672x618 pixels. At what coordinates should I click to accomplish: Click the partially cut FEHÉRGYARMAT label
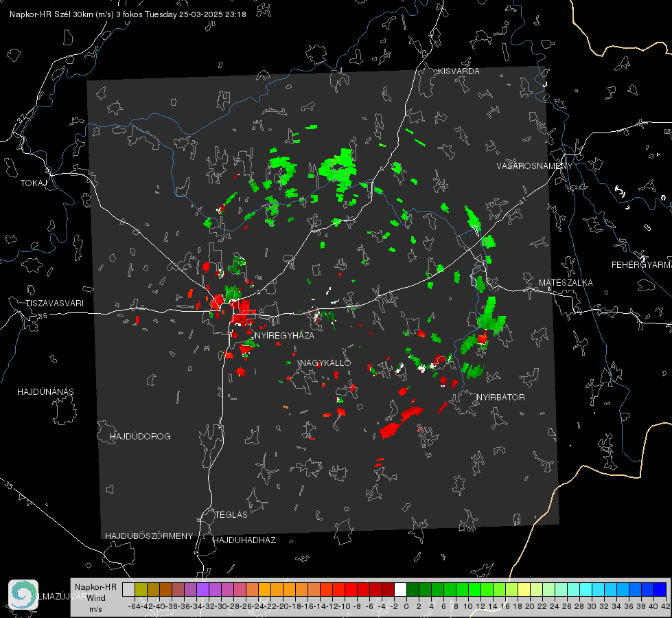[x=641, y=265]
